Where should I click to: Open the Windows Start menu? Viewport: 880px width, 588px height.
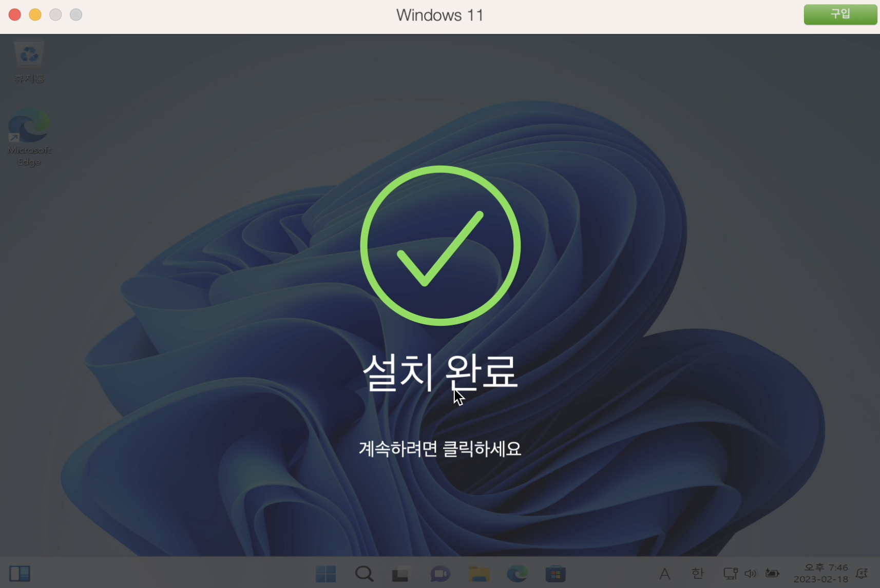[326, 574]
